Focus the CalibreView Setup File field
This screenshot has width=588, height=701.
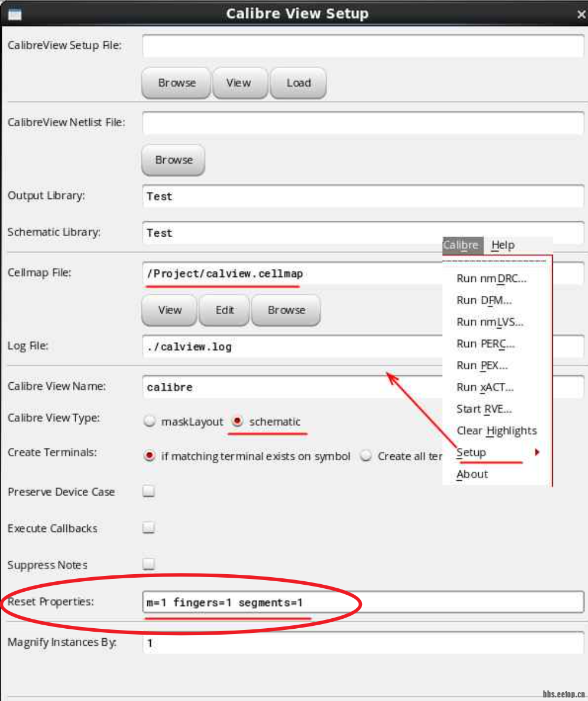pos(363,46)
